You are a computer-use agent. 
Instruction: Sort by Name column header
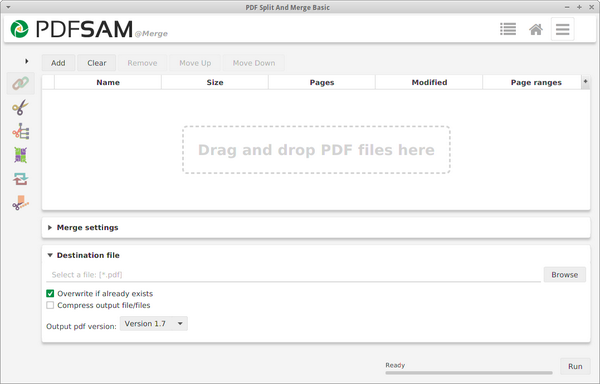(x=108, y=82)
